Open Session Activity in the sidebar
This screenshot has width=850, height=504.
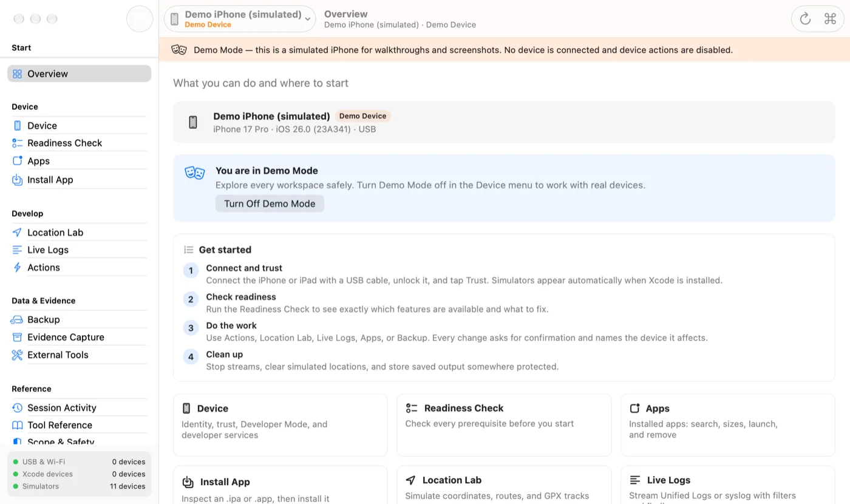click(x=79, y=407)
